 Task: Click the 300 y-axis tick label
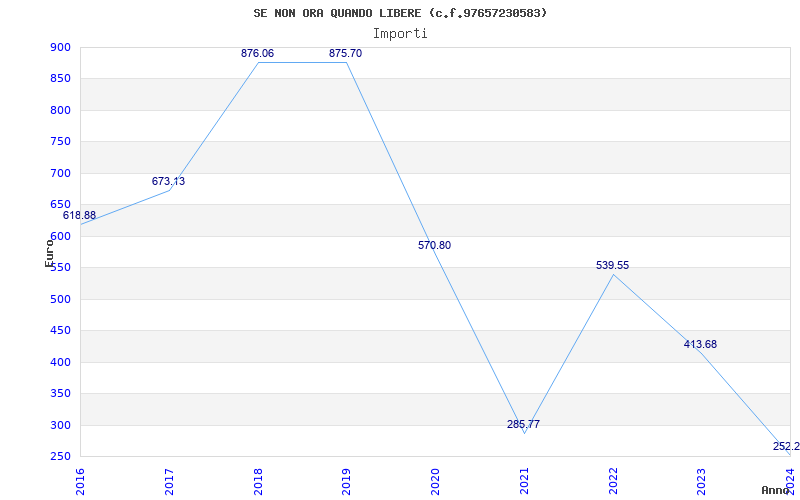pos(60,425)
